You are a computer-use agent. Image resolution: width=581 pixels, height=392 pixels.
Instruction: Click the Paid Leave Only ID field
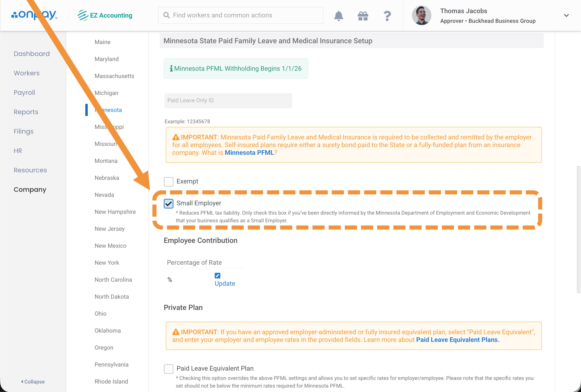point(228,100)
